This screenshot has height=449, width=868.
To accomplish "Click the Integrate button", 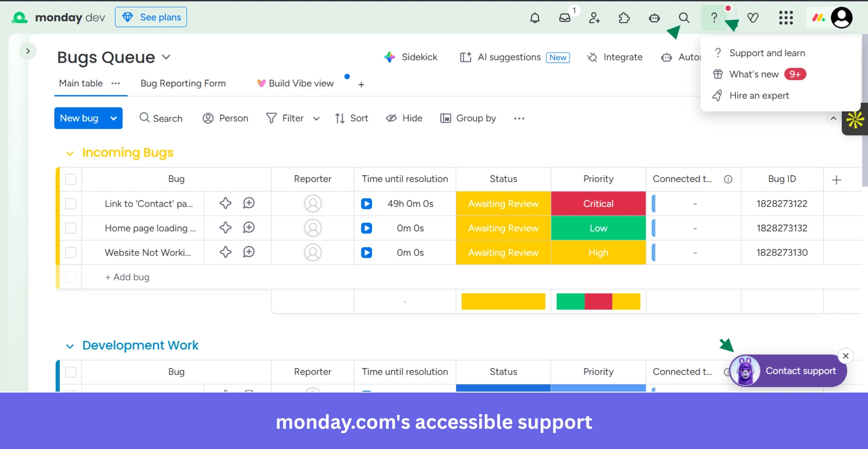I will coord(614,57).
